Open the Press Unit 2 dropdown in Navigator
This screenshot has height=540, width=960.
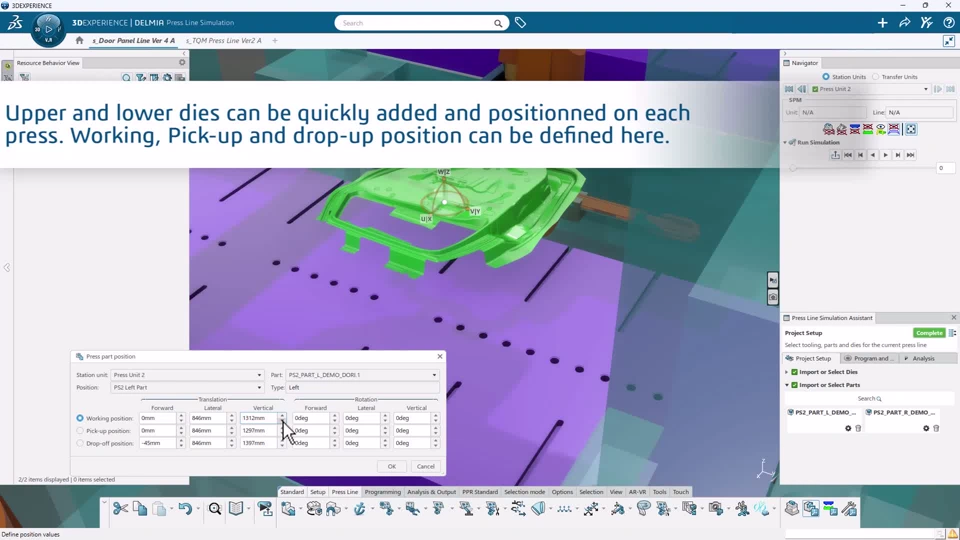[870, 89]
